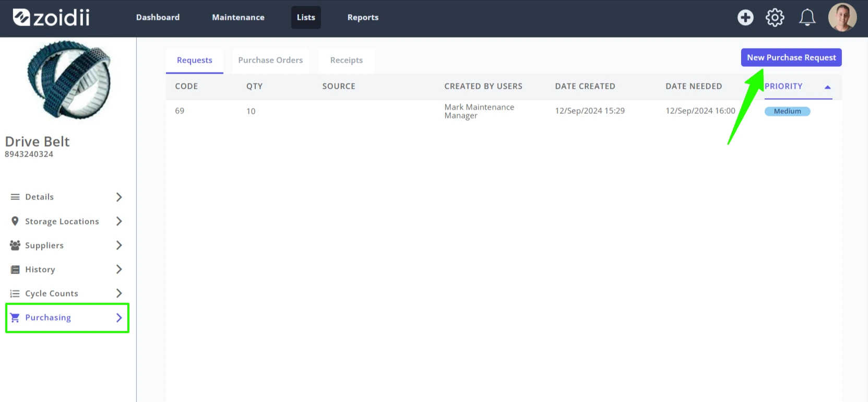The image size is (868, 402).
Task: Click the Details list icon
Action: tap(15, 197)
